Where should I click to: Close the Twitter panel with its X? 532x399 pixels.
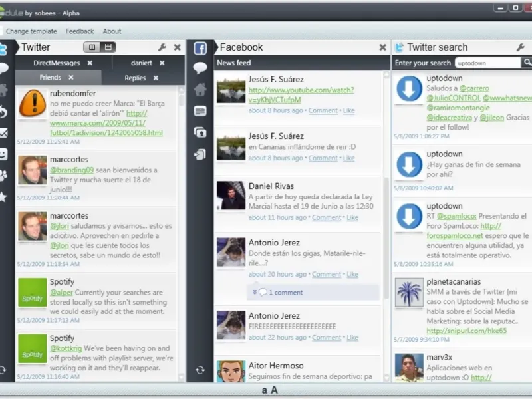(x=177, y=47)
